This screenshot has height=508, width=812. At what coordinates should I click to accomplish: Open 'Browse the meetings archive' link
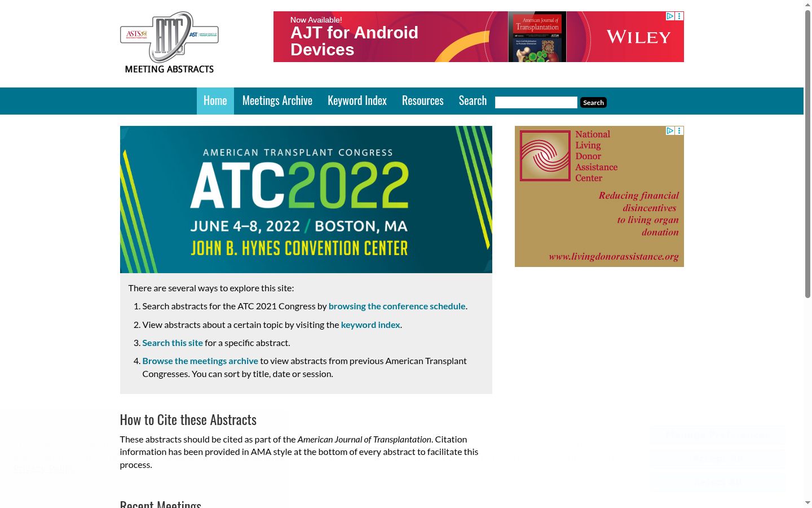(x=200, y=361)
